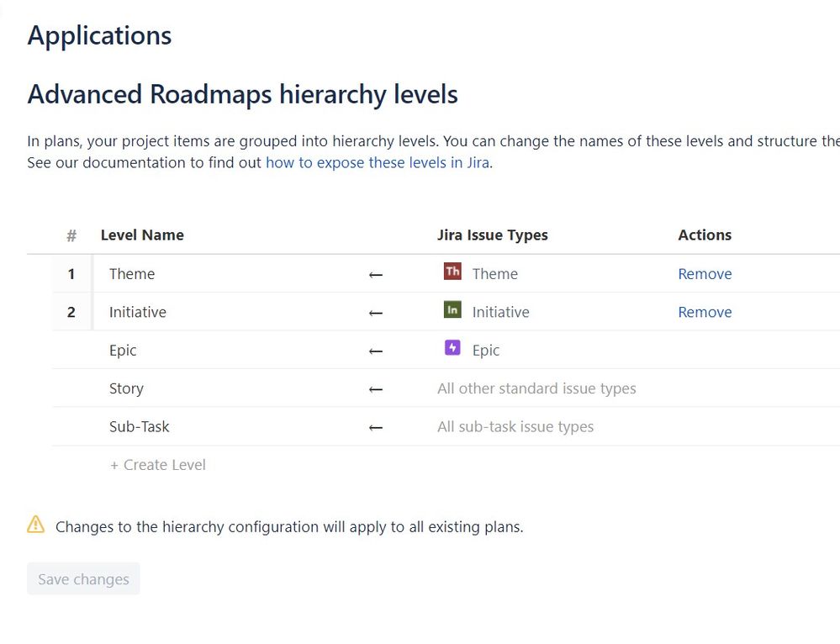Image resolution: width=840 pixels, height=644 pixels.
Task: Click the arrow in the Theme row
Action: point(376,275)
